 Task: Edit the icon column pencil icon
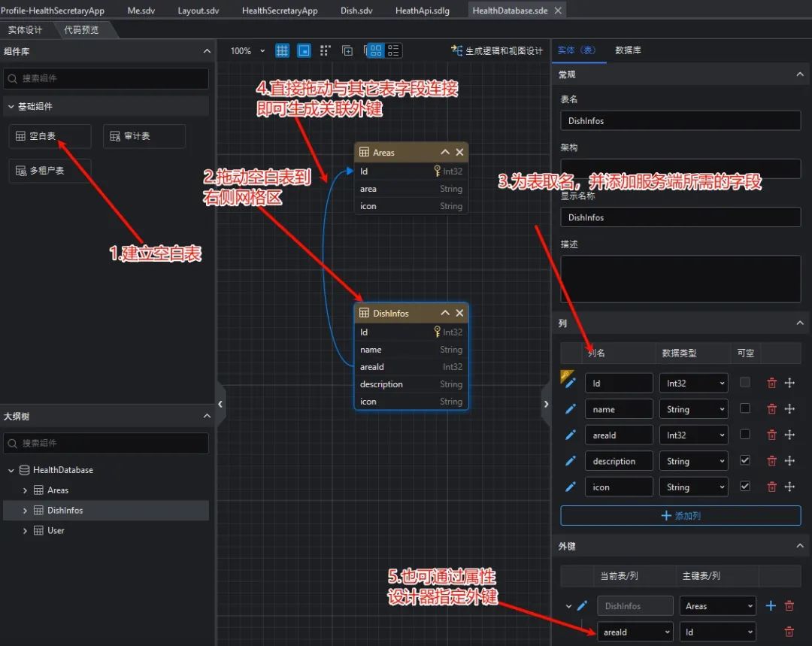click(570, 487)
